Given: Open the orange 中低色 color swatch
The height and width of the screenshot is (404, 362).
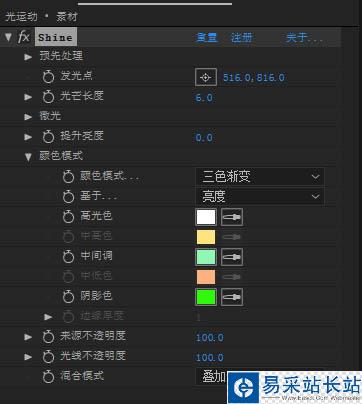Looking at the screenshot, I should 206,277.
